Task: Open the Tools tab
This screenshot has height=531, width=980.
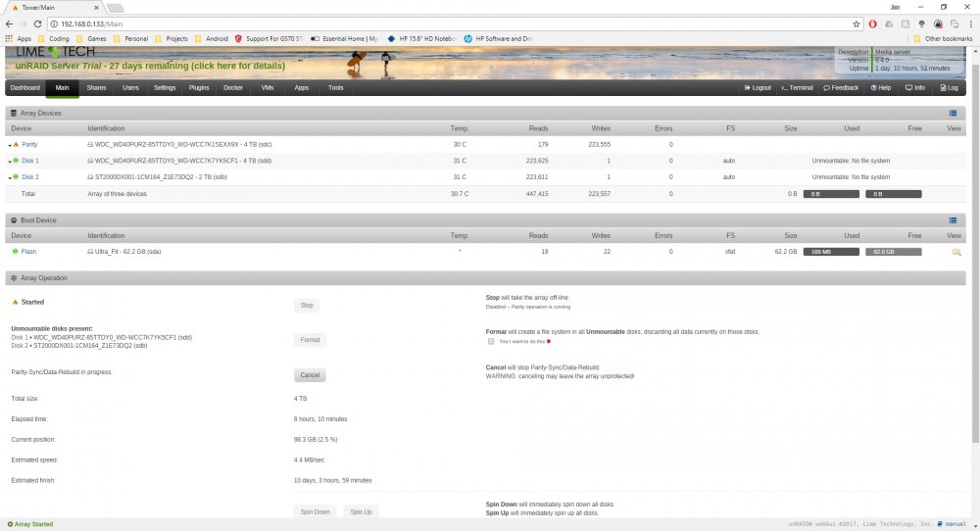Action: (335, 88)
